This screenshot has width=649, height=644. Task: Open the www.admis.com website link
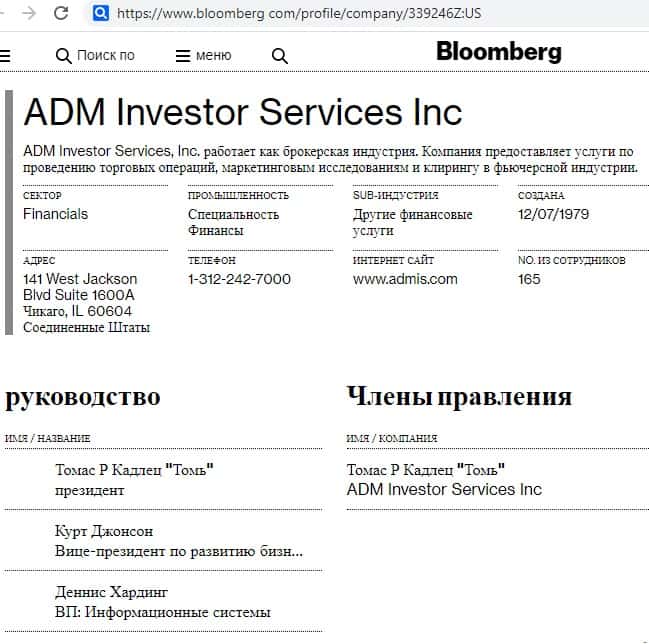(x=405, y=279)
